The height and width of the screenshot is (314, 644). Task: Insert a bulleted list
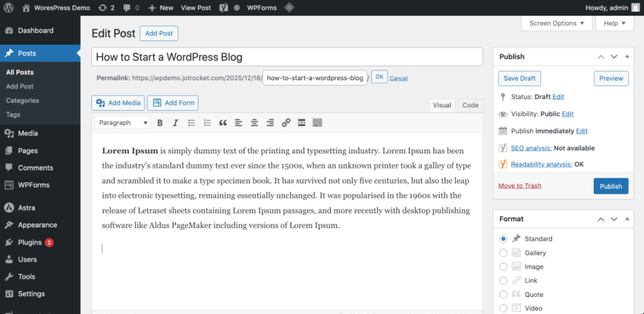[191, 123]
